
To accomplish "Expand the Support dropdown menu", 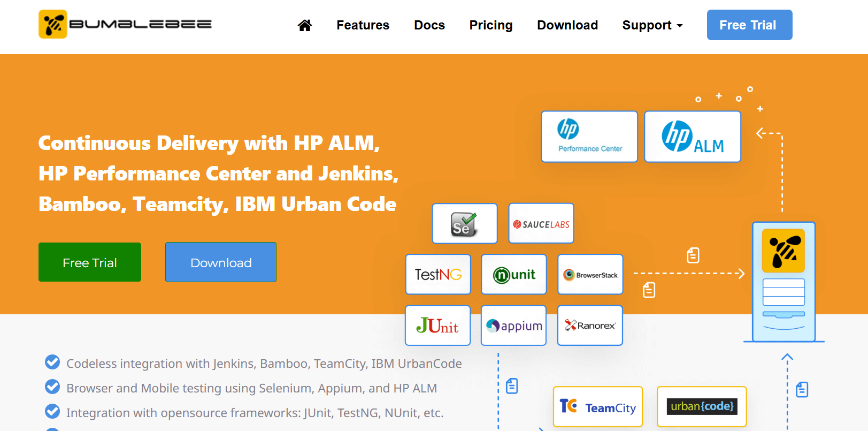I will pyautogui.click(x=652, y=25).
